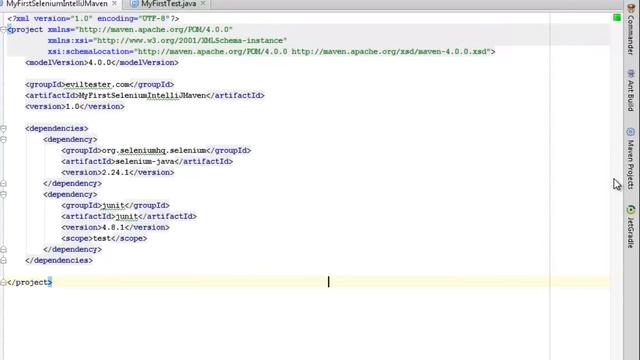Viewport: 640px width, 360px height.
Task: Click the fold marker ending the selenium dependency
Action: coord(3,184)
